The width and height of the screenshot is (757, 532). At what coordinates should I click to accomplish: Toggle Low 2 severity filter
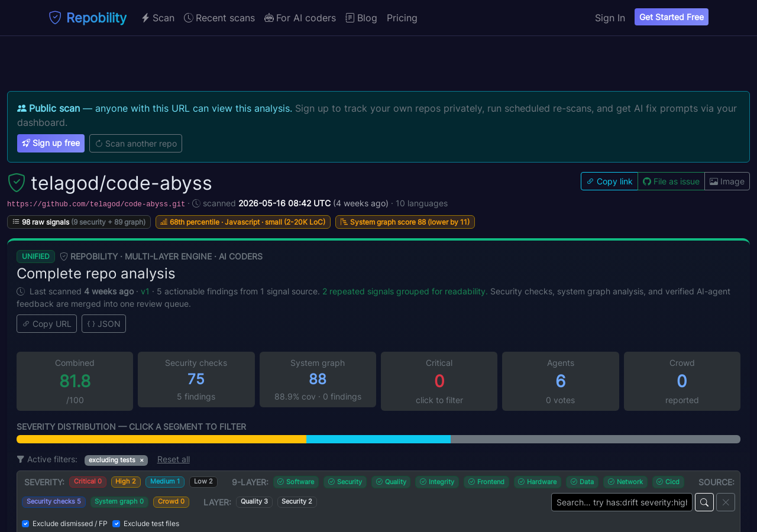pos(203,482)
